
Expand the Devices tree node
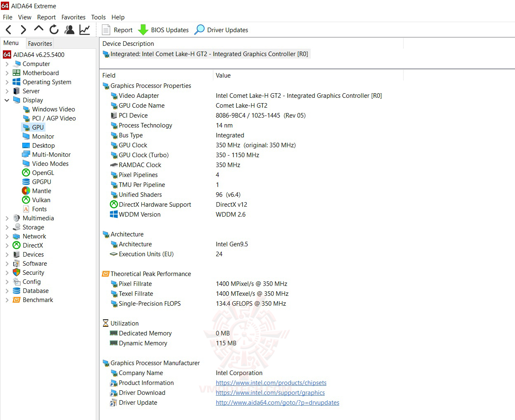click(7, 255)
